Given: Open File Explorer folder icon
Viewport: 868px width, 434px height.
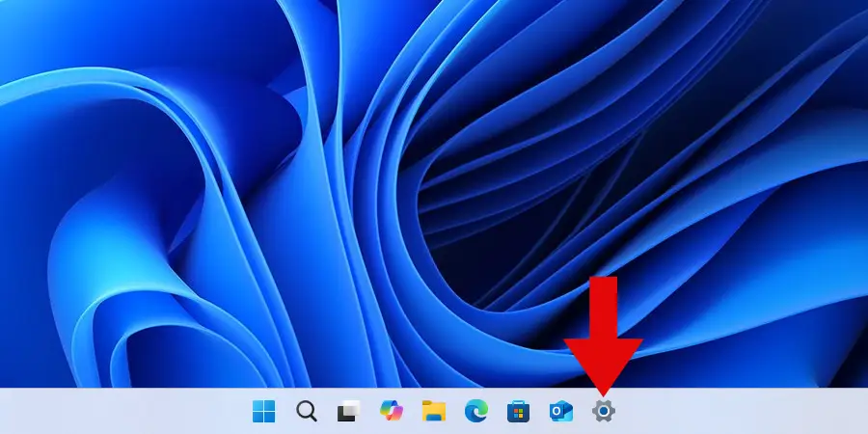Looking at the screenshot, I should pyautogui.click(x=434, y=412).
